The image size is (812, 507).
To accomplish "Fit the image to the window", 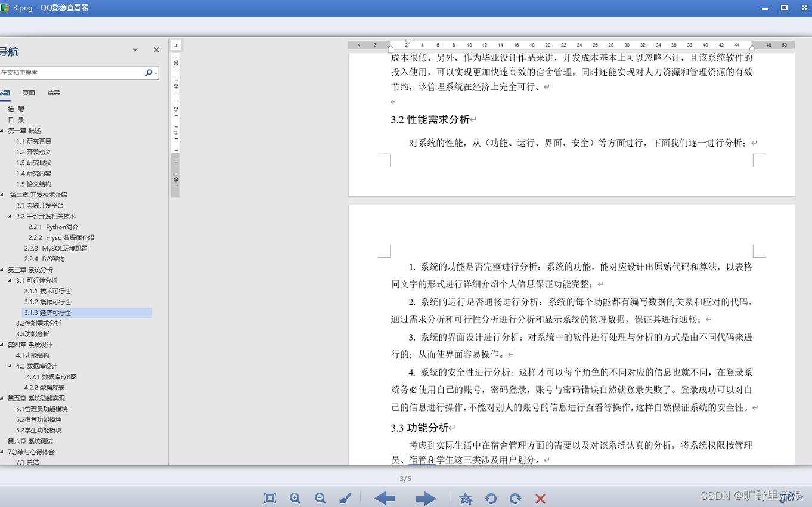I will [x=269, y=498].
